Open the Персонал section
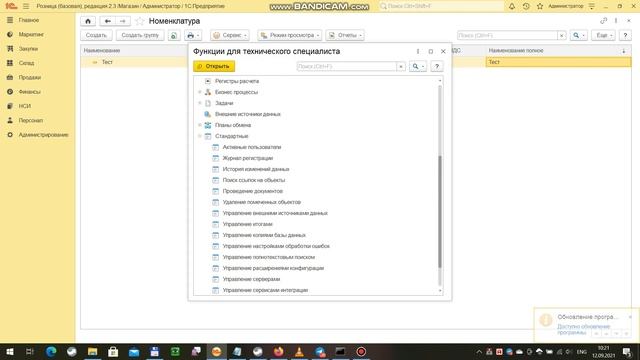This screenshot has width=640, height=360. coord(30,120)
